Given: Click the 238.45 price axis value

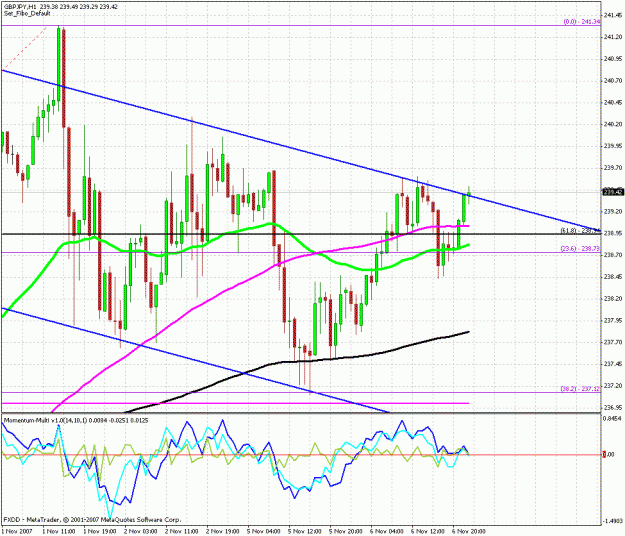Looking at the screenshot, I should [x=613, y=277].
